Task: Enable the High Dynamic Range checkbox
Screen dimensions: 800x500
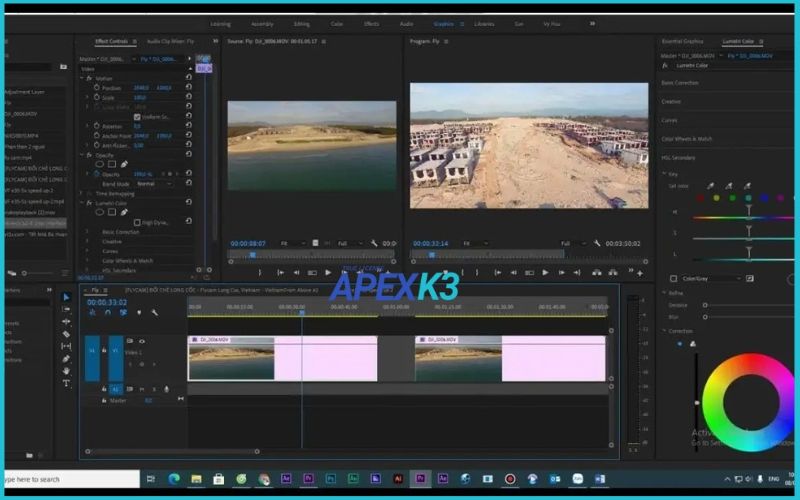Action: tap(137, 222)
